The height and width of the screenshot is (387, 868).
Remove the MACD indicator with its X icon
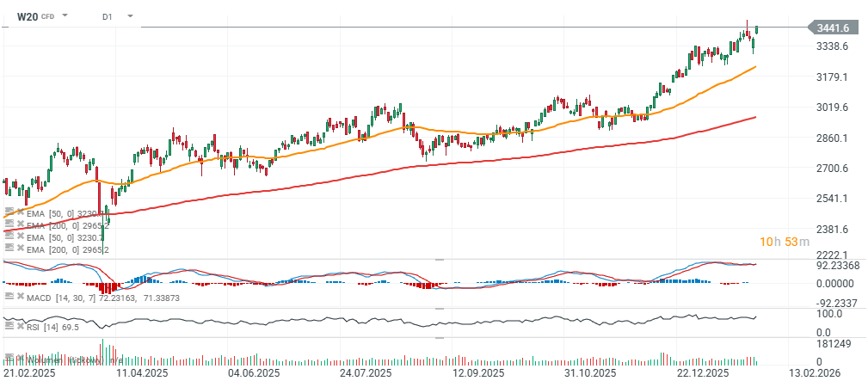[19, 296]
